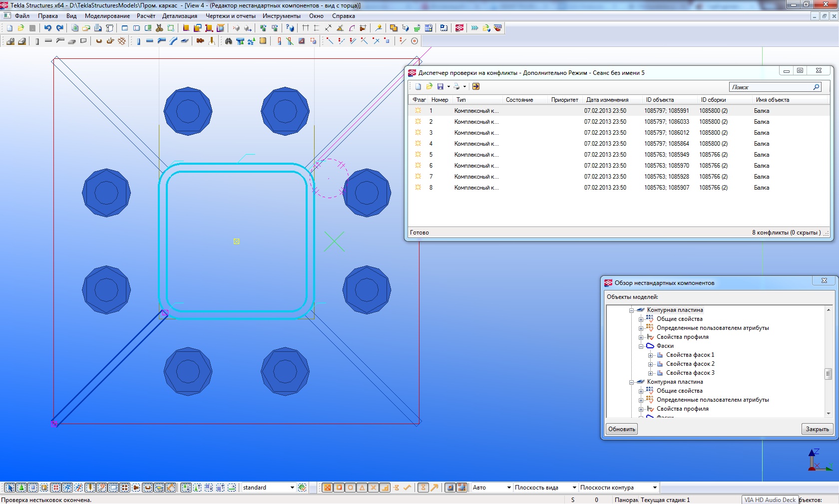Image resolution: width=839 pixels, height=504 pixels.
Task: Click the Redo arrow in the toolbar
Action: 60,28
